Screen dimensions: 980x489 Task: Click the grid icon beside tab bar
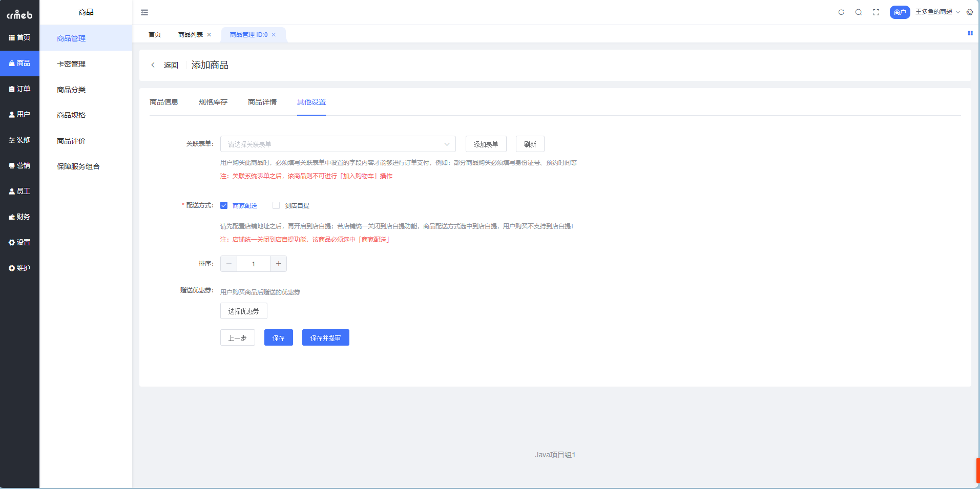pos(970,33)
